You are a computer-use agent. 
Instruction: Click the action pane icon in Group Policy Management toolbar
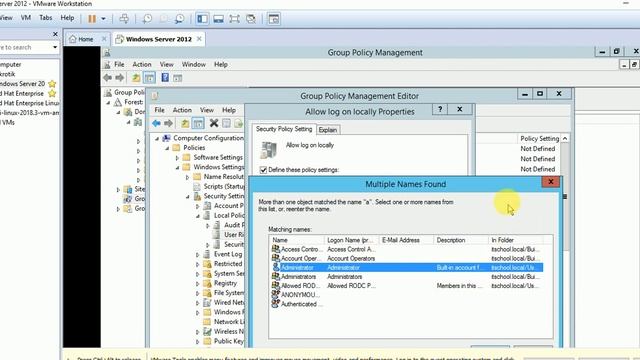(x=178, y=78)
